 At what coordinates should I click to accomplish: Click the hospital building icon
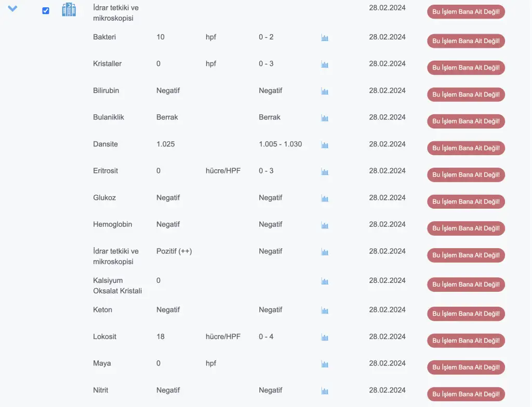(x=69, y=10)
